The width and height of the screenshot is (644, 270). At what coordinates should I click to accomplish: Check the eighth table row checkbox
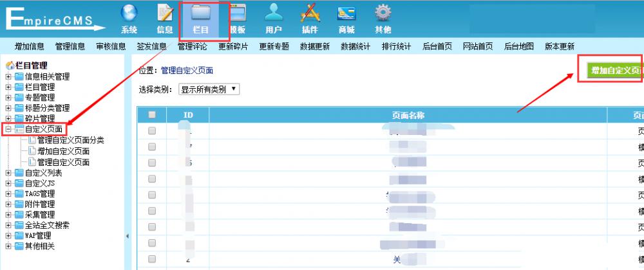click(x=152, y=243)
